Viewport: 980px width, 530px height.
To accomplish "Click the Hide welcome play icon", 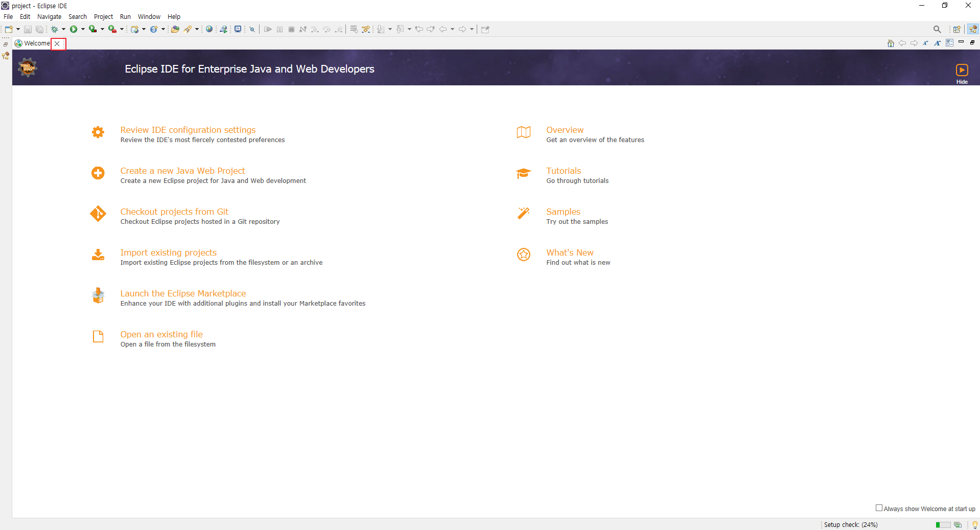I will 962,70.
